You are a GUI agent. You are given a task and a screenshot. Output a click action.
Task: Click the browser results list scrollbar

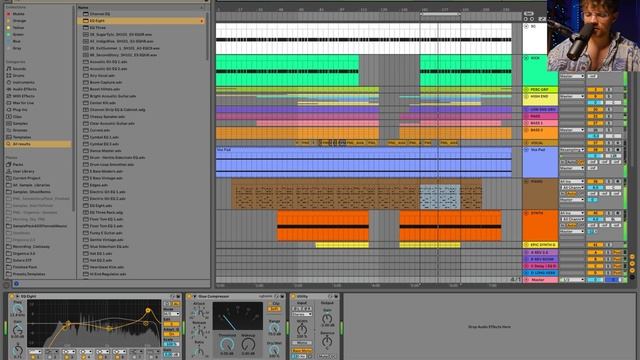[207, 35]
